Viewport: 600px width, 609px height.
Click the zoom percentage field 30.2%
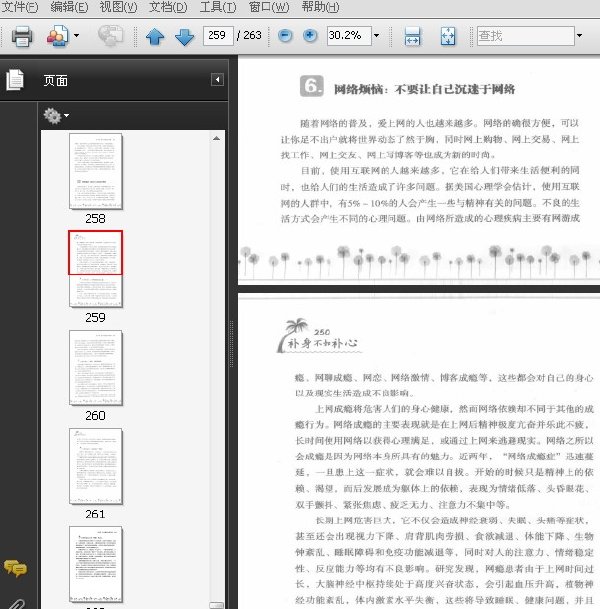(x=349, y=36)
